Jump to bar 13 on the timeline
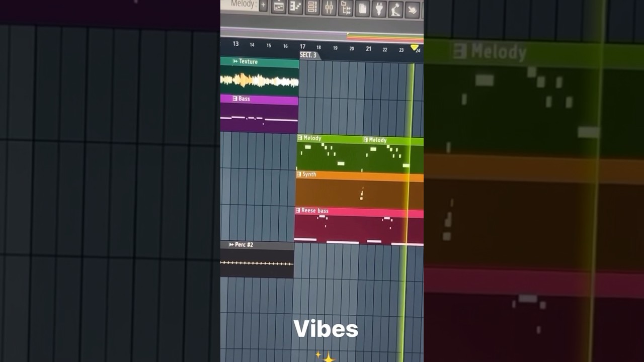The image size is (644, 362). (x=235, y=44)
